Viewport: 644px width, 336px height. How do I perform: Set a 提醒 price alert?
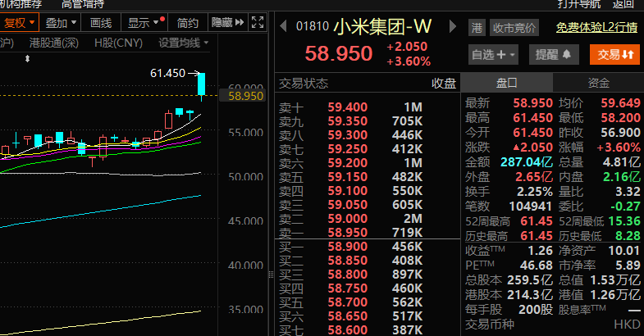click(554, 55)
